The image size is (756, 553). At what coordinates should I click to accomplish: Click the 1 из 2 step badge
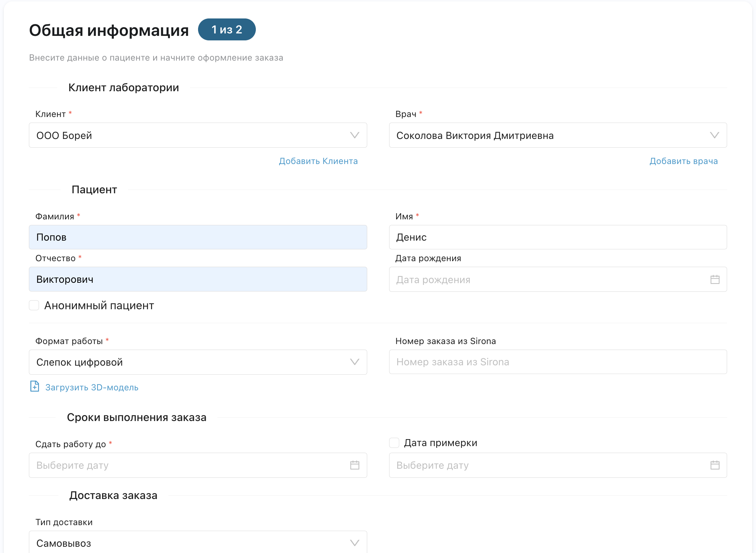tap(227, 30)
